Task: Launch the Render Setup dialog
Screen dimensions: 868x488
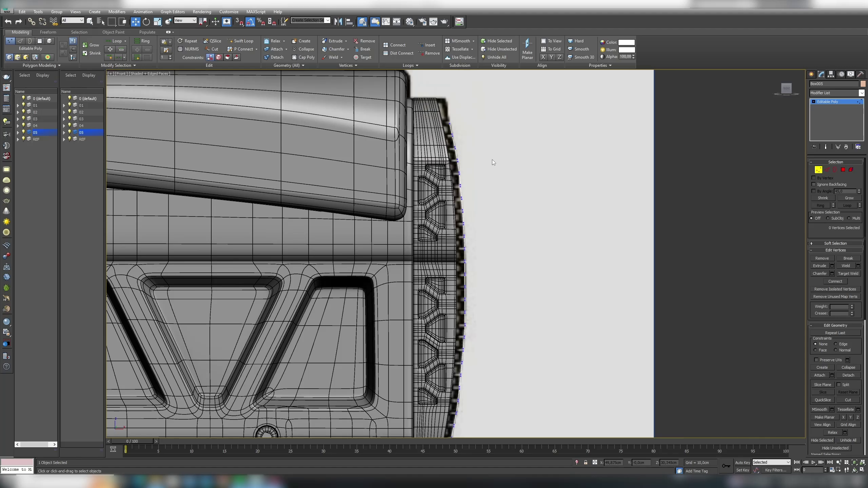Action: coord(422,22)
